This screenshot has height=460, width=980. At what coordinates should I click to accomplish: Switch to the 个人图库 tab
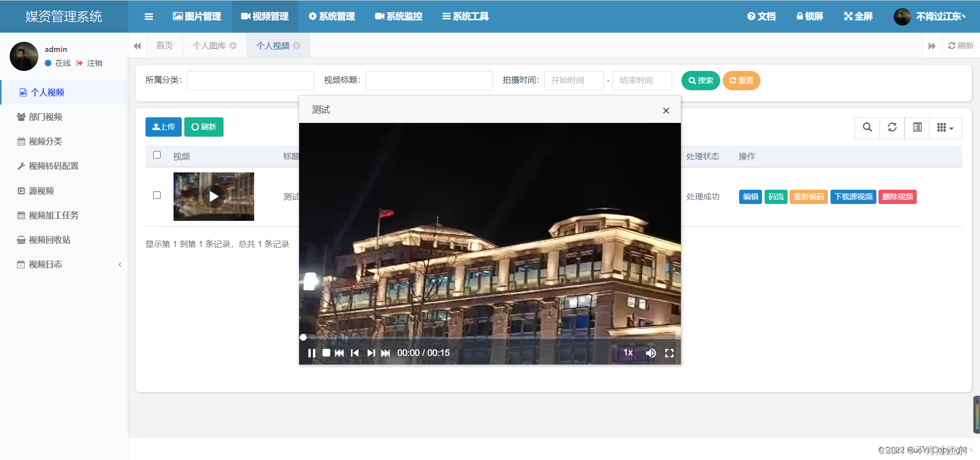[x=209, y=45]
